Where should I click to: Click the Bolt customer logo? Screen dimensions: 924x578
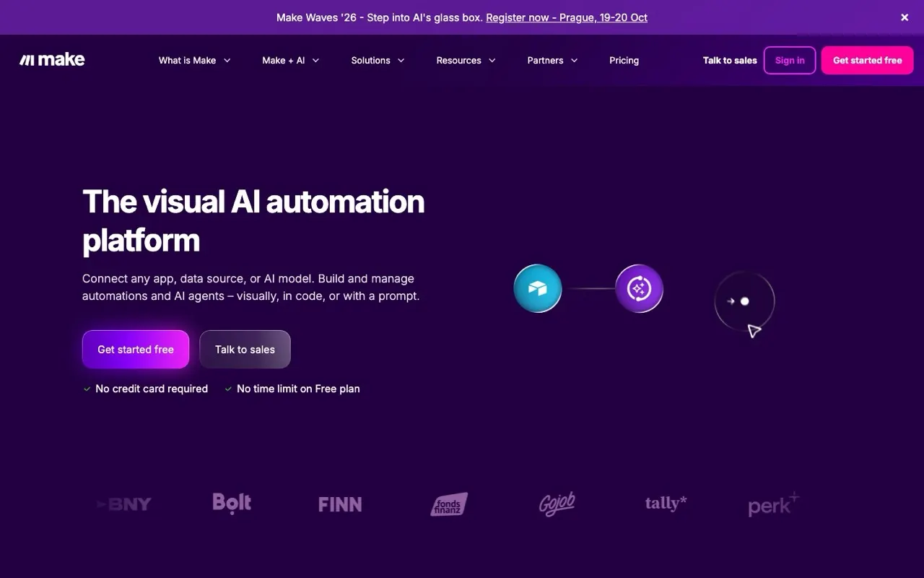point(232,503)
